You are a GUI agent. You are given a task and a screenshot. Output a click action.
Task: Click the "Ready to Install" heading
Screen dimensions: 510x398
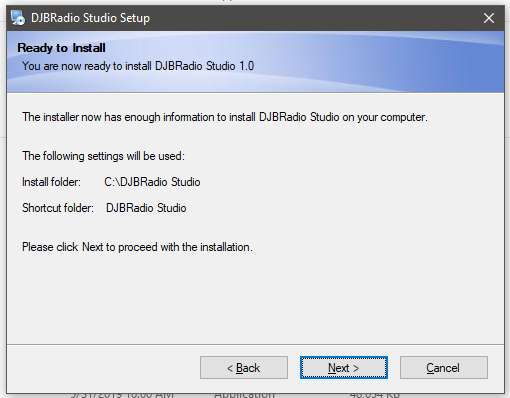coord(61,48)
